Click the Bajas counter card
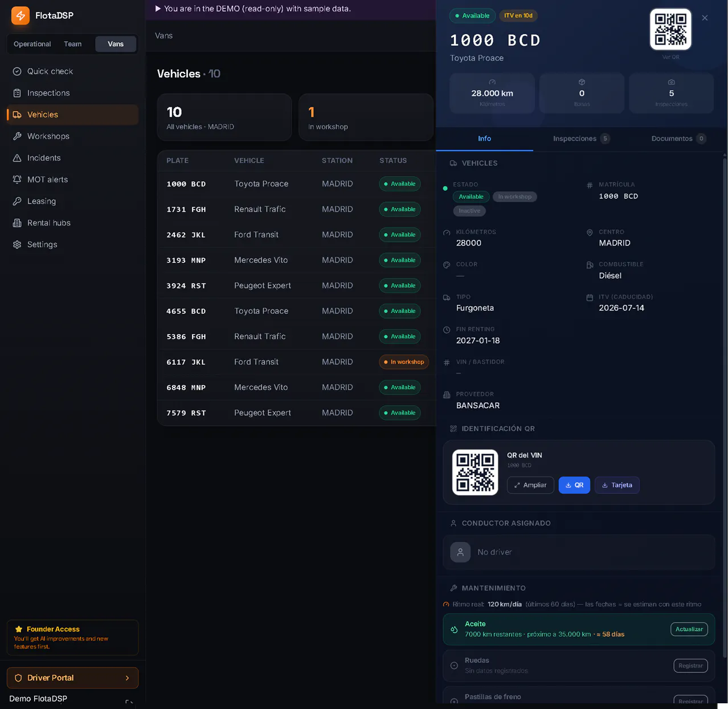The height and width of the screenshot is (709, 728). click(582, 93)
